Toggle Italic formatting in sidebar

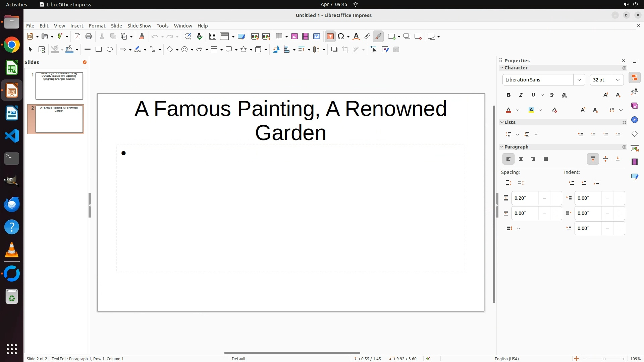pyautogui.click(x=521, y=95)
